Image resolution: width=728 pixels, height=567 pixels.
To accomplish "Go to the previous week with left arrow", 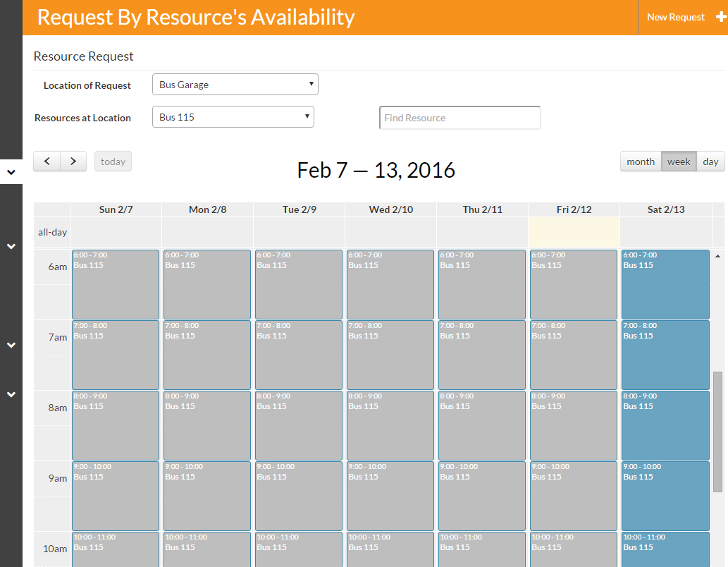I will coord(47,161).
